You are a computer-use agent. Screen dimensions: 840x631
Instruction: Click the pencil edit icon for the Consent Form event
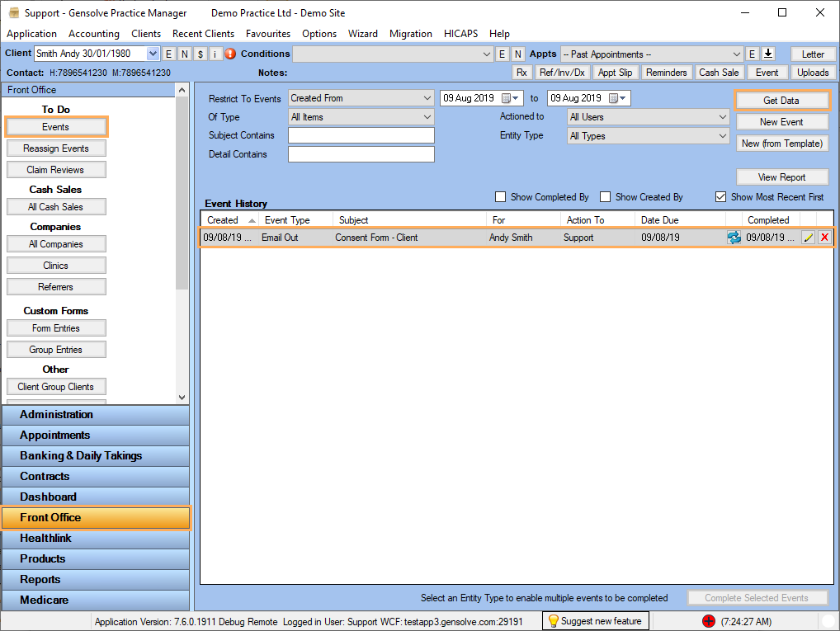(808, 238)
